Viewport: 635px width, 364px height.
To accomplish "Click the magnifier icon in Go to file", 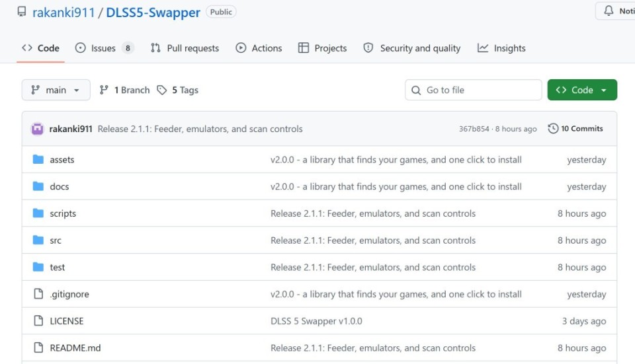I will tap(416, 91).
